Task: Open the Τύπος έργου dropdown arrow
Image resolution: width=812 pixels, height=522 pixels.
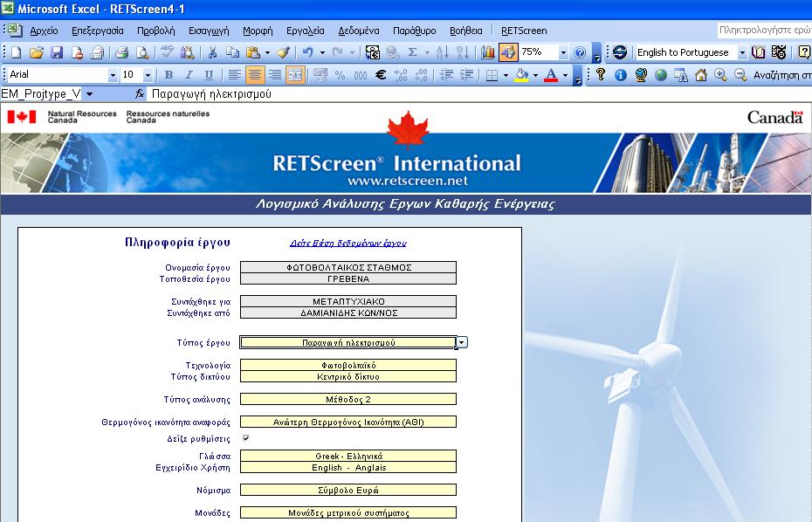Action: [x=462, y=342]
